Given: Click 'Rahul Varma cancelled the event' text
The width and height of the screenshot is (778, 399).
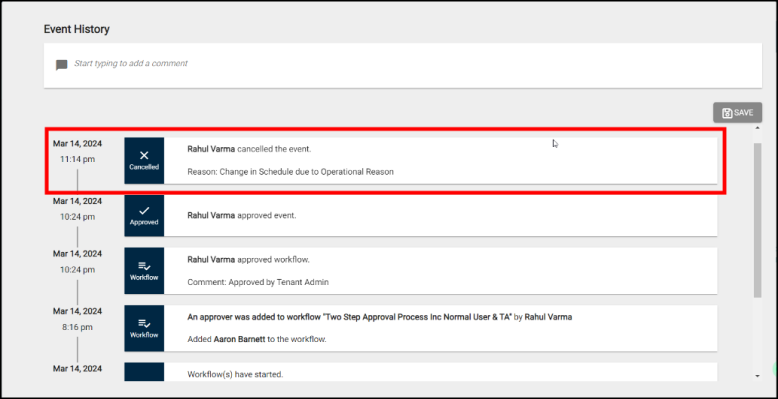Looking at the screenshot, I should point(249,149).
